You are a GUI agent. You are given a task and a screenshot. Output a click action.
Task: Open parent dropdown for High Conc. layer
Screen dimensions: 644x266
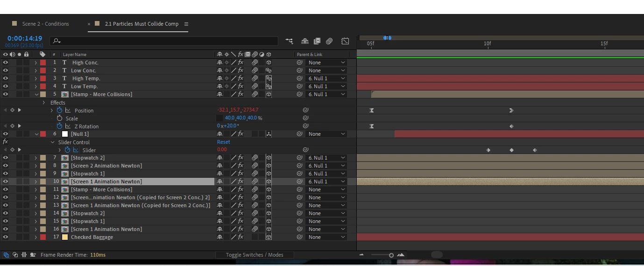[x=326, y=63]
